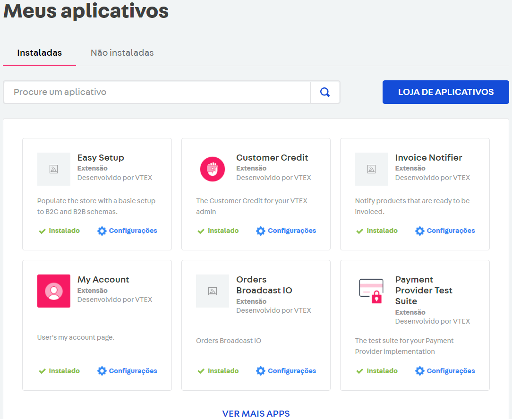The height and width of the screenshot is (420, 512).
Task: Click gear icon in Payment Provider card
Action: (x=420, y=371)
